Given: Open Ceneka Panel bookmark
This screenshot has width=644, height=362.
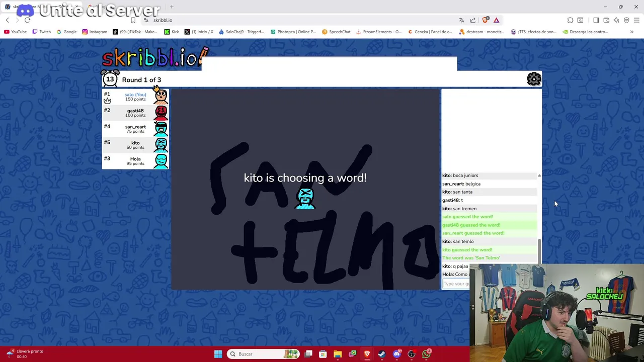Looking at the screenshot, I should coord(430,32).
